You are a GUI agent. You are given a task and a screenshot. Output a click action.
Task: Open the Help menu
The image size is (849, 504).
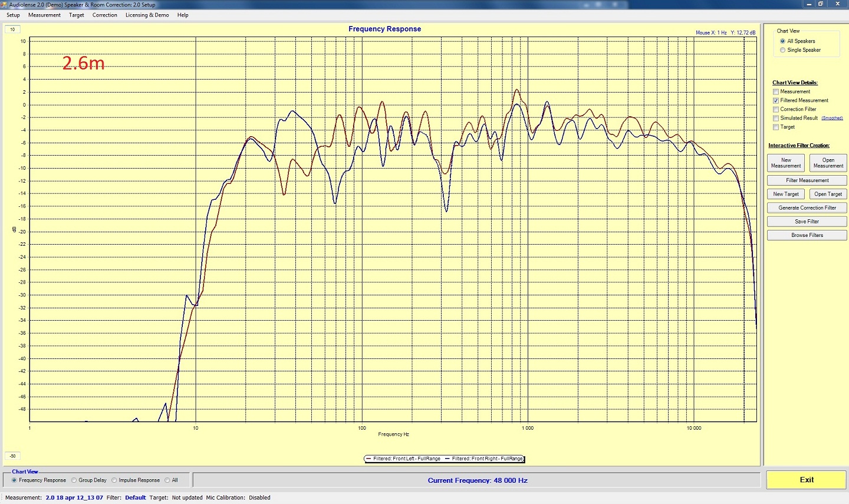(183, 15)
